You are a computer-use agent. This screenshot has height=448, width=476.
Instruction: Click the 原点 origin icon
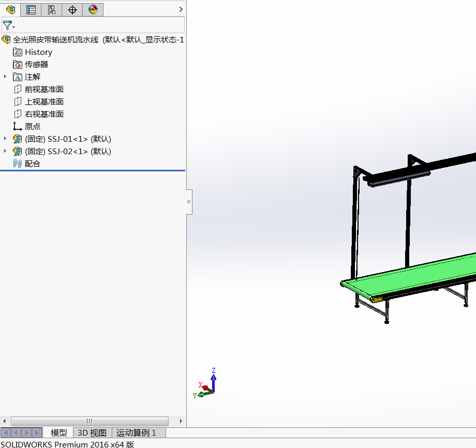[x=18, y=127]
